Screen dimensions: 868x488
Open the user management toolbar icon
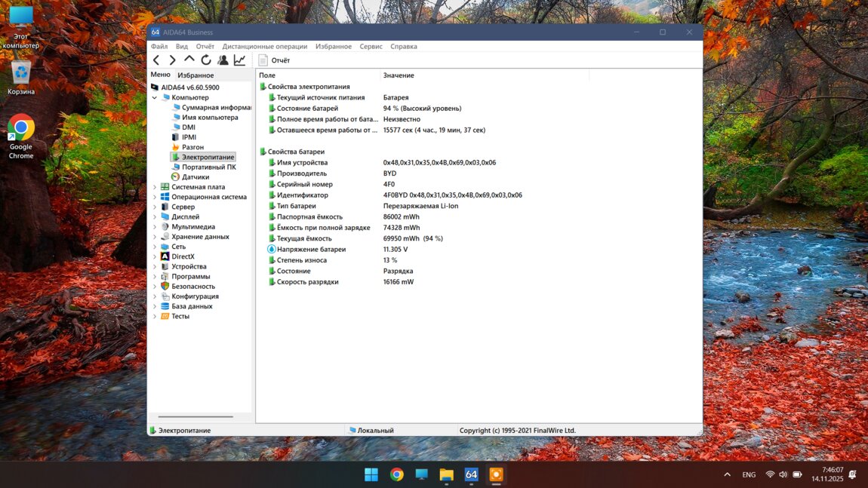pyautogui.click(x=223, y=60)
